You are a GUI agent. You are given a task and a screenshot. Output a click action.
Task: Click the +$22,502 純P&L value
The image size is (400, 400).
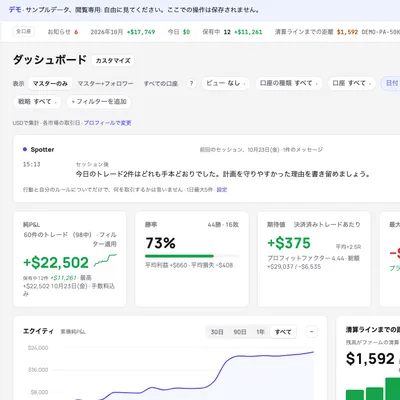pos(56,263)
